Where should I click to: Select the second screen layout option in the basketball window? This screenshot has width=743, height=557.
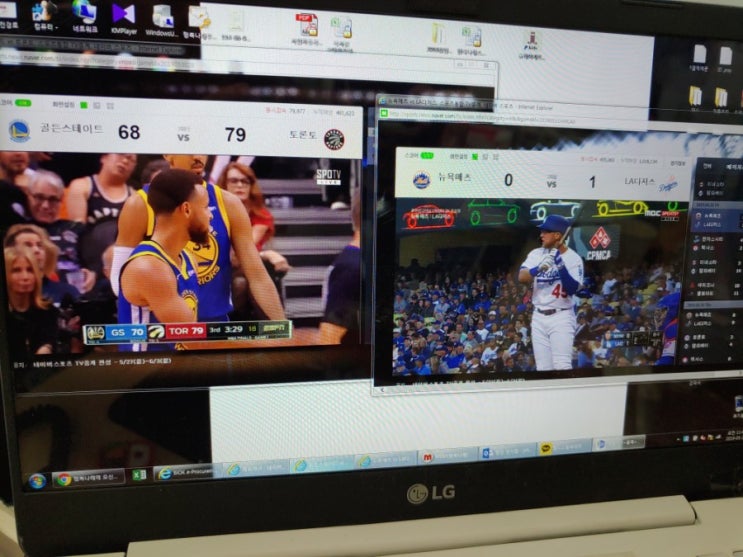(97, 106)
